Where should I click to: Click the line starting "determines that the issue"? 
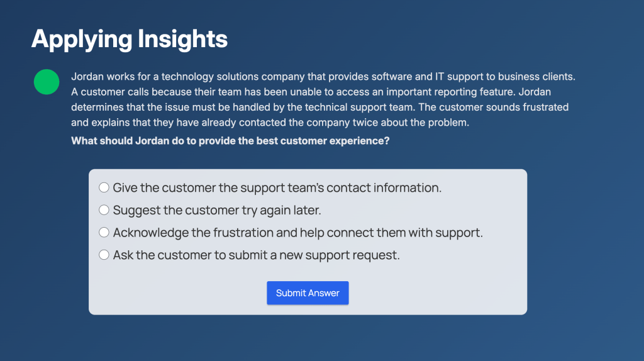320,107
